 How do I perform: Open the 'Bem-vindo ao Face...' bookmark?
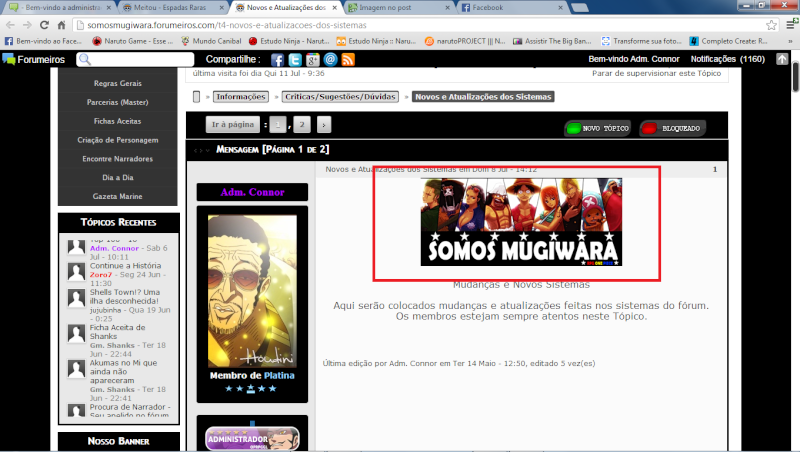tap(43, 41)
